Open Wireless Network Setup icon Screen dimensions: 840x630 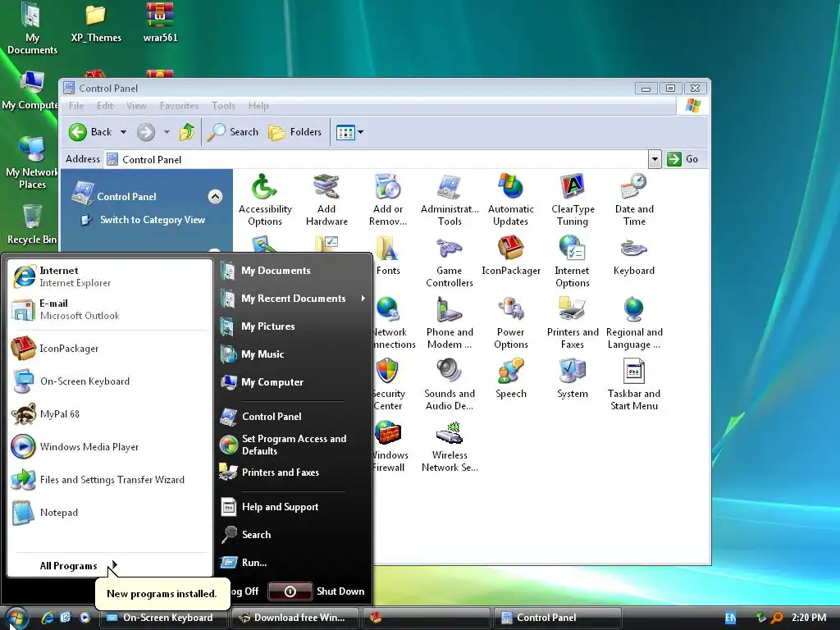tap(449, 446)
